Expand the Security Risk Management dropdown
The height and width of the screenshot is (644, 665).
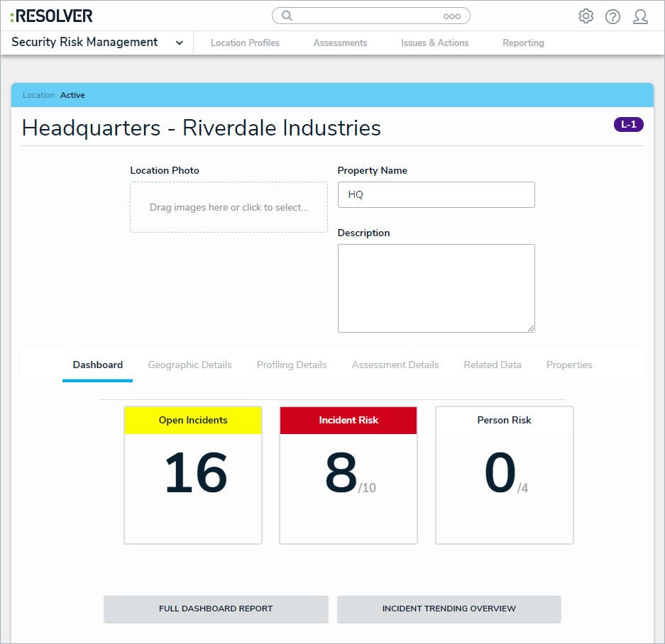click(x=180, y=43)
